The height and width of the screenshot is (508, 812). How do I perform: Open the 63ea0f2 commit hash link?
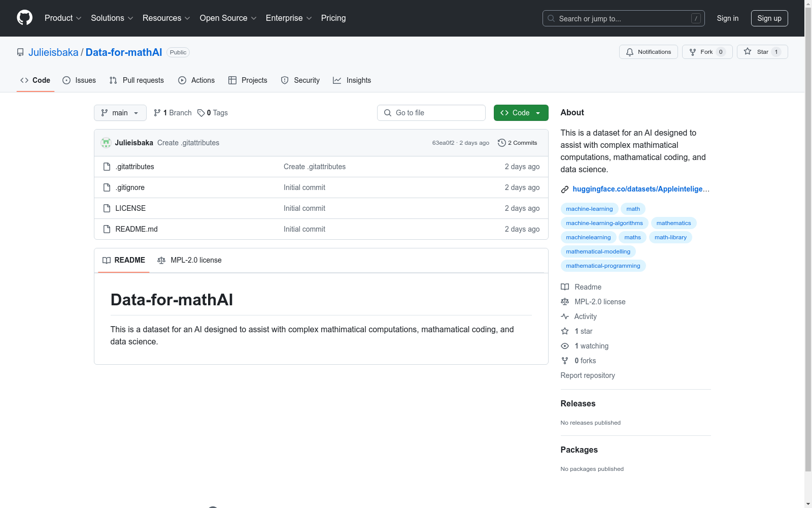[443, 143]
